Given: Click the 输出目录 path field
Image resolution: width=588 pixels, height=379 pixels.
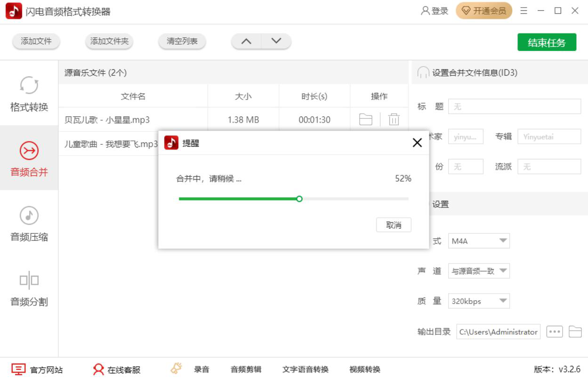Looking at the screenshot, I should tap(499, 332).
